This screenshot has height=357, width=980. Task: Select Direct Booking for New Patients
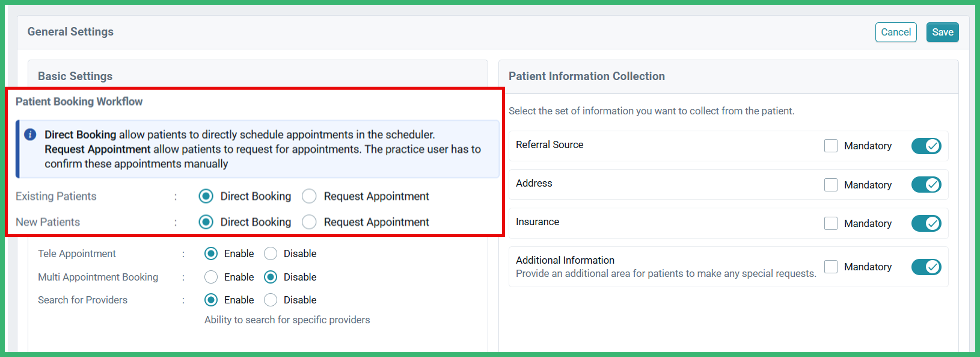click(206, 222)
